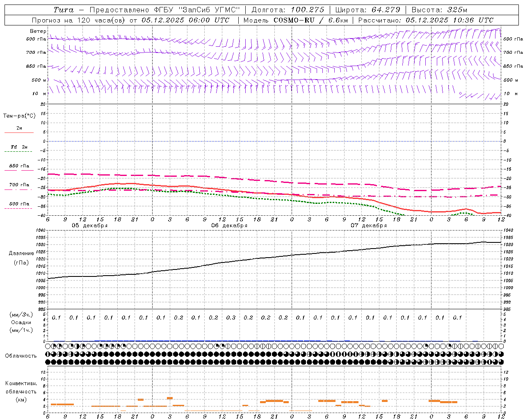Click "850 гПа" entry in temperature legend
Screen dimensions: 525x420
click(19, 166)
